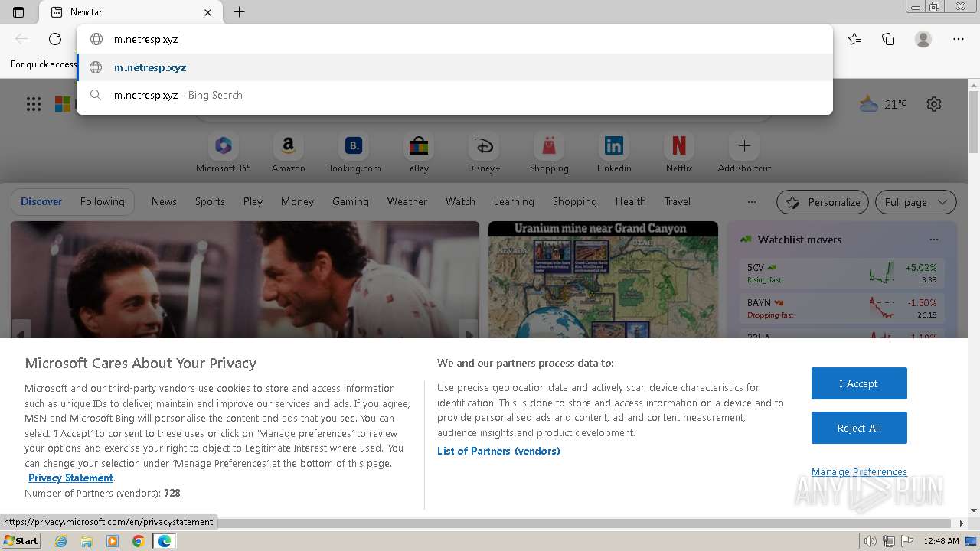Open the 5CV stock row

[841, 273]
